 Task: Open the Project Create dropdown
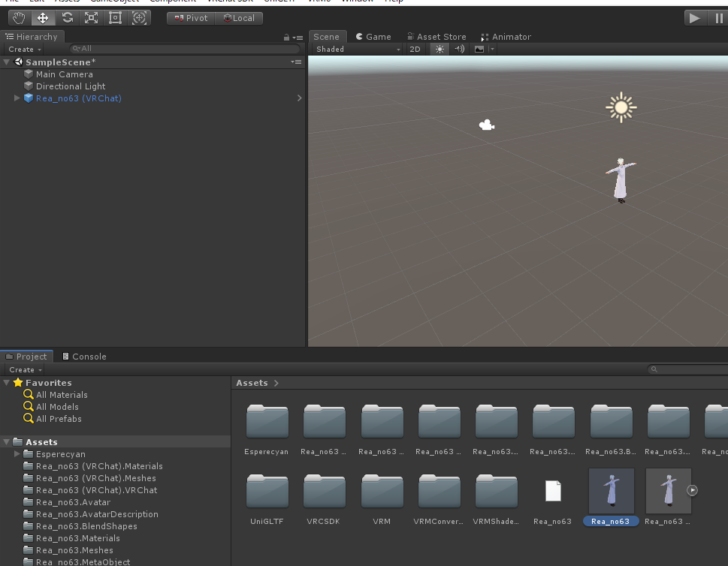click(26, 370)
